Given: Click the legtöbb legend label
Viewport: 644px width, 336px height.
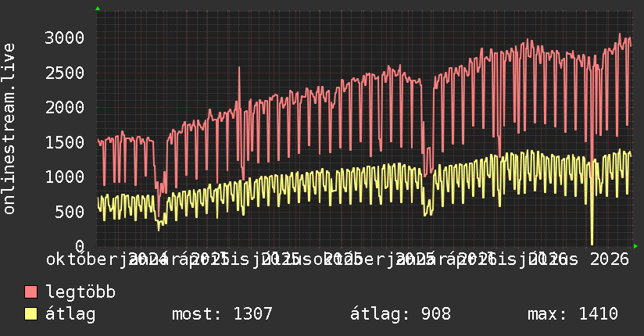Looking at the screenshot, I should 80,291.
